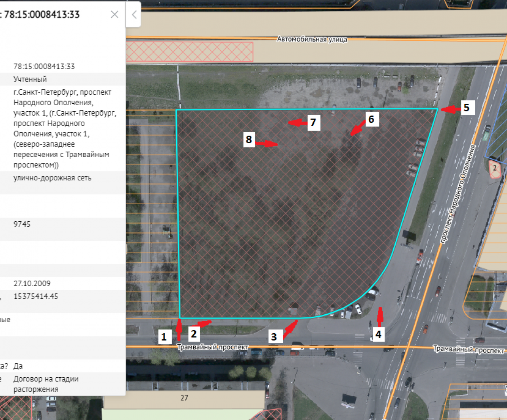Viewport: 507px width, 420px height.
Task: Select the numbered marker 8
Action: [249, 139]
